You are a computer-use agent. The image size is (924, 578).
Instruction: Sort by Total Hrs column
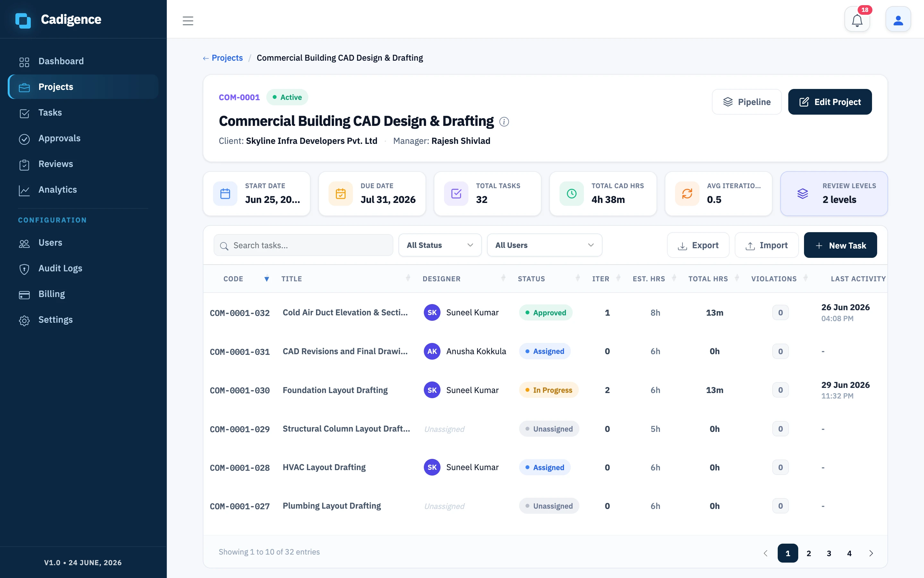pos(714,279)
